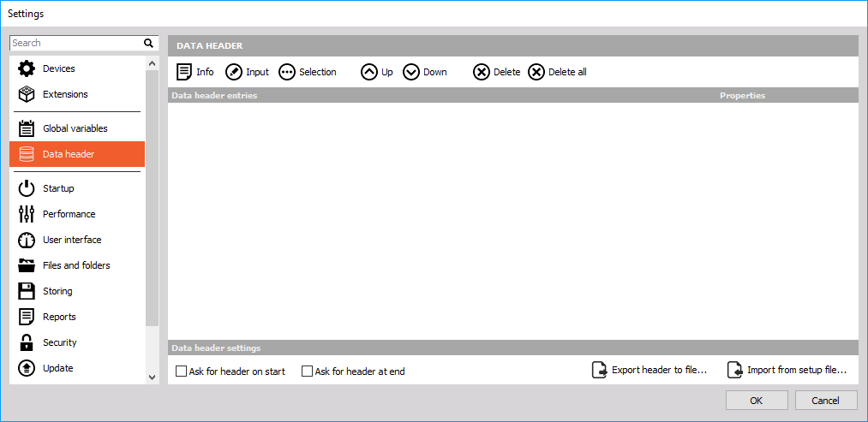Open the Security padlock icon
Screen dimensions: 868x422
[27, 342]
